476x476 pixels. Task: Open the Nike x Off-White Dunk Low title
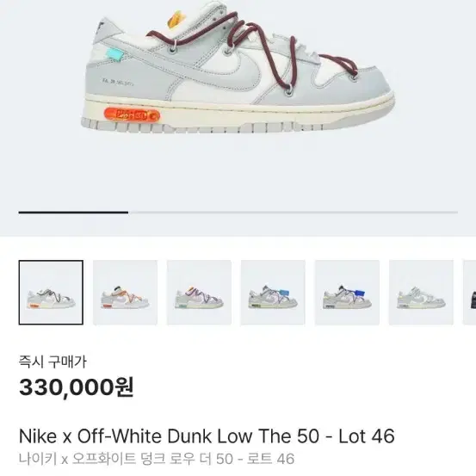(x=207, y=436)
